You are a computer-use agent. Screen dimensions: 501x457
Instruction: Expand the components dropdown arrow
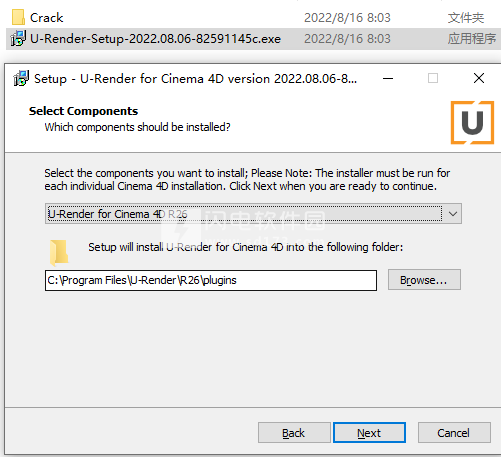453,213
